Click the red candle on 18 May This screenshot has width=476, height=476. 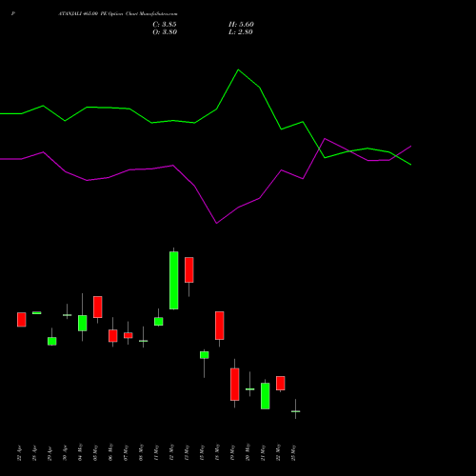220,326
